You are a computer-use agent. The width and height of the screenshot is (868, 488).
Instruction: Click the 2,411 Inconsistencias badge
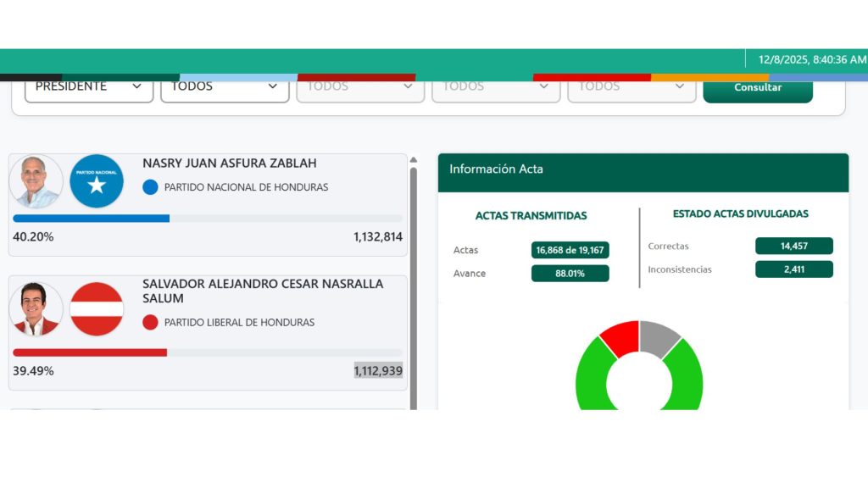click(x=793, y=269)
